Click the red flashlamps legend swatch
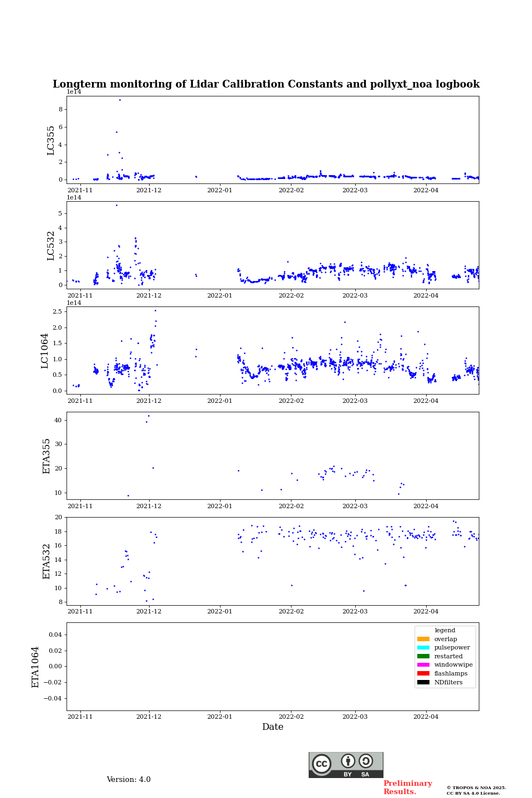Image resolution: width=532 pixels, height=798 pixels. pyautogui.click(x=423, y=674)
